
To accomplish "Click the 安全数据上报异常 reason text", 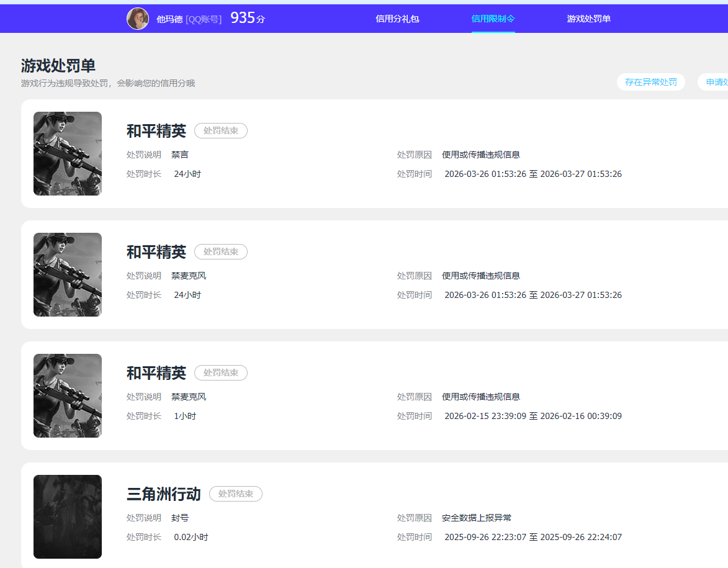I will coord(477,518).
